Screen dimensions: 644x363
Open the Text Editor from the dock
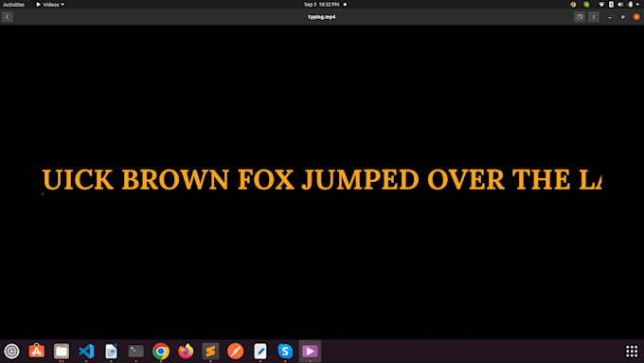[260, 351]
